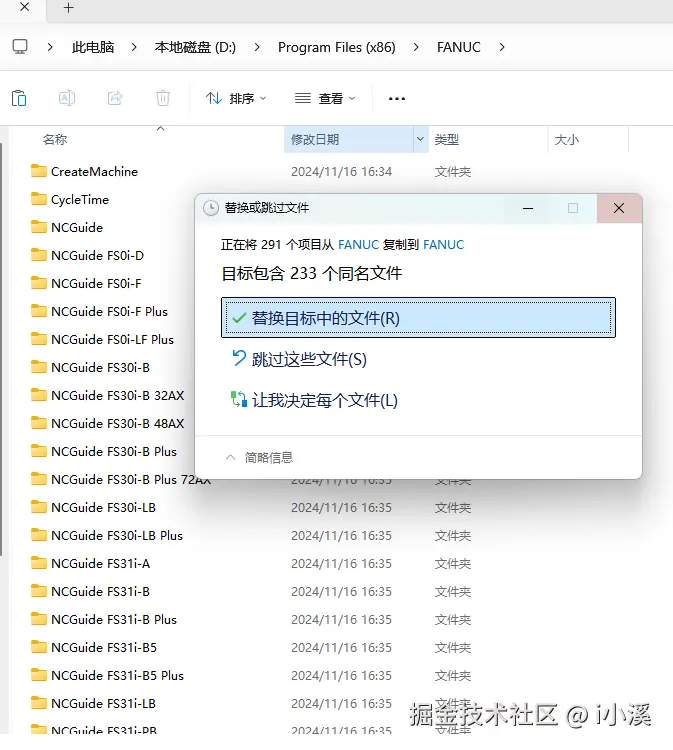Open 修改日期 column filter dropdown arrow
The height and width of the screenshot is (750, 673).
(420, 139)
